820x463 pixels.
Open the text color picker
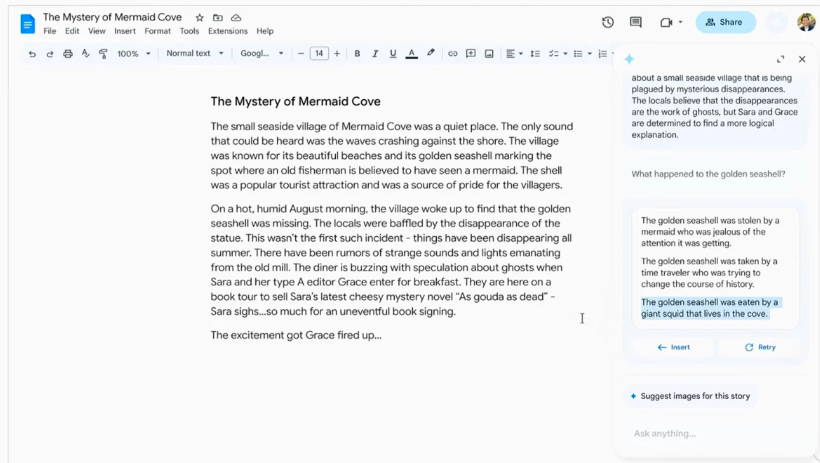[x=412, y=53]
